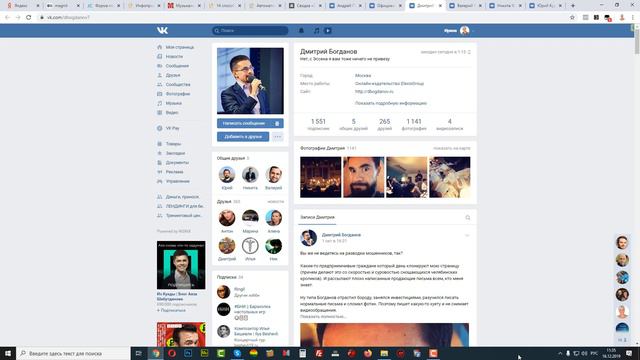Show hidden system tray icons

click(560, 353)
